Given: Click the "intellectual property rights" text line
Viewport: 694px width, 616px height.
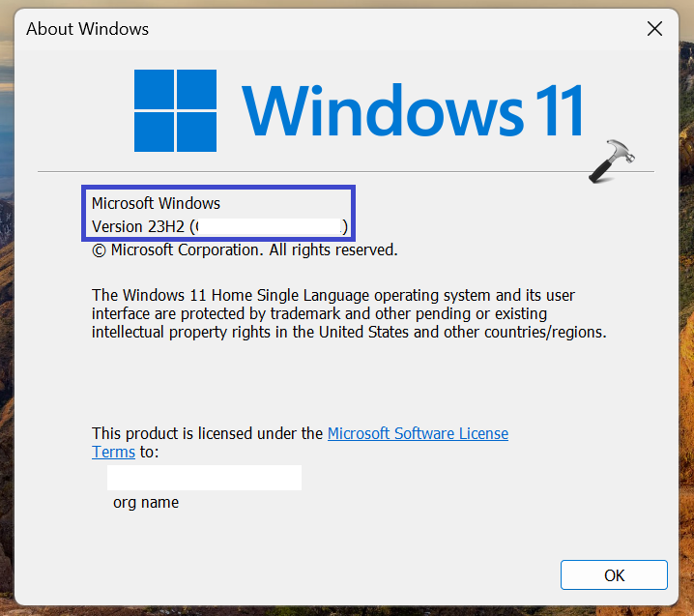Looking at the screenshot, I should point(349,332).
